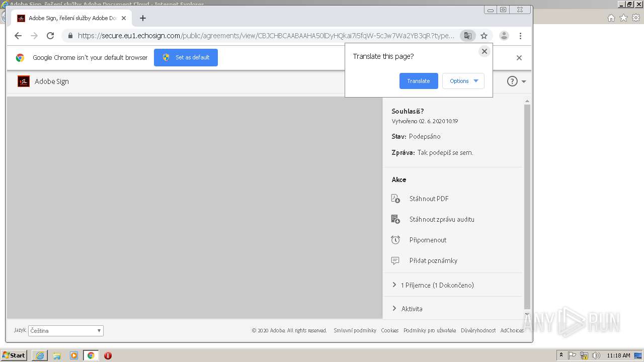Select the Adobe Sign browser tab
The image size is (644, 362).
(72, 18)
